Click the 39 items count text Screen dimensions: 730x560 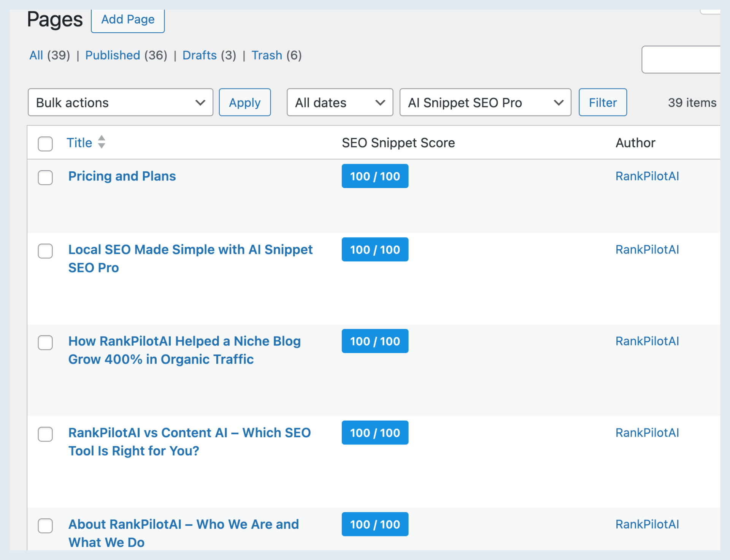coord(692,103)
